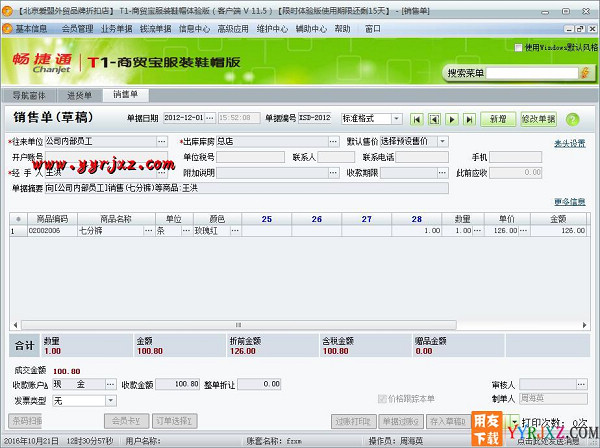Click the 整单折让 amount field

coord(259,384)
